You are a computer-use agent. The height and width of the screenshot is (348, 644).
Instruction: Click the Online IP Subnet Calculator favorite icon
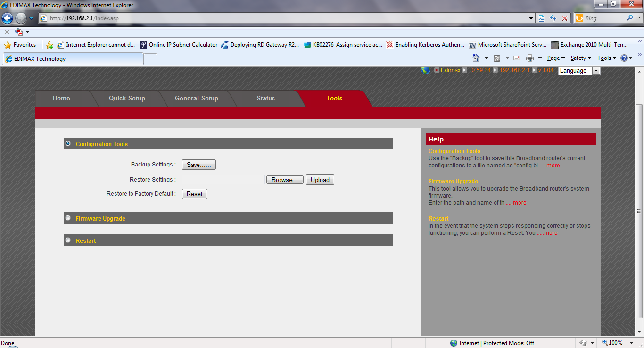tap(143, 45)
